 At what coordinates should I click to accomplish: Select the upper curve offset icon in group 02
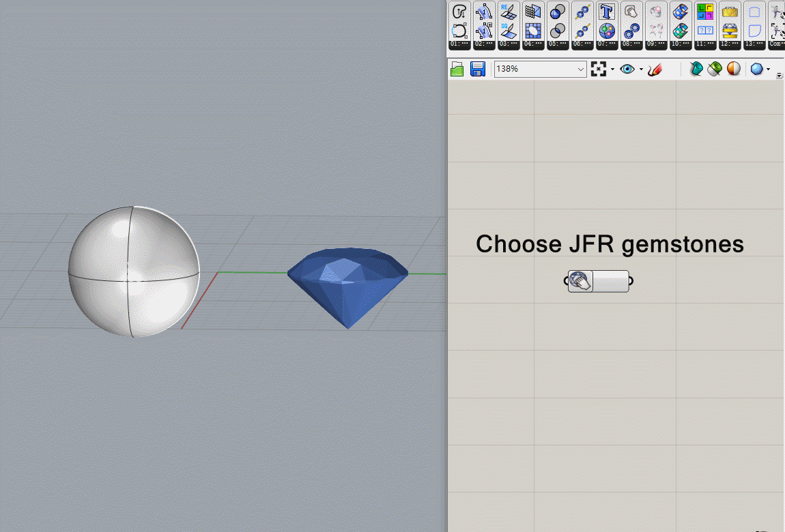[483, 12]
